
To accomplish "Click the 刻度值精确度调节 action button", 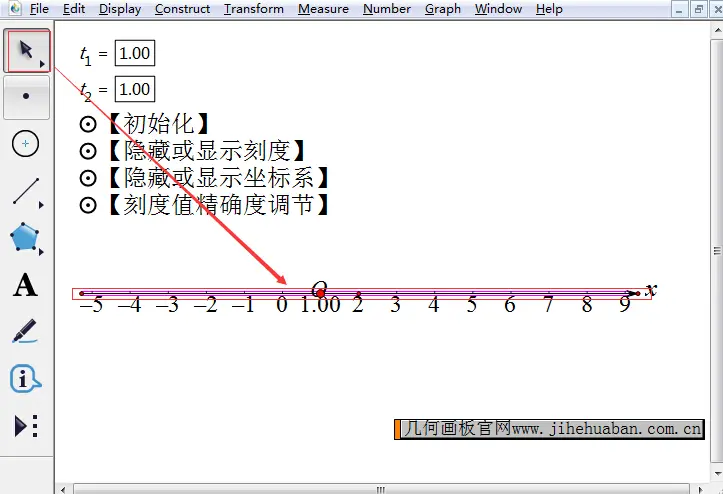I will coord(88,205).
